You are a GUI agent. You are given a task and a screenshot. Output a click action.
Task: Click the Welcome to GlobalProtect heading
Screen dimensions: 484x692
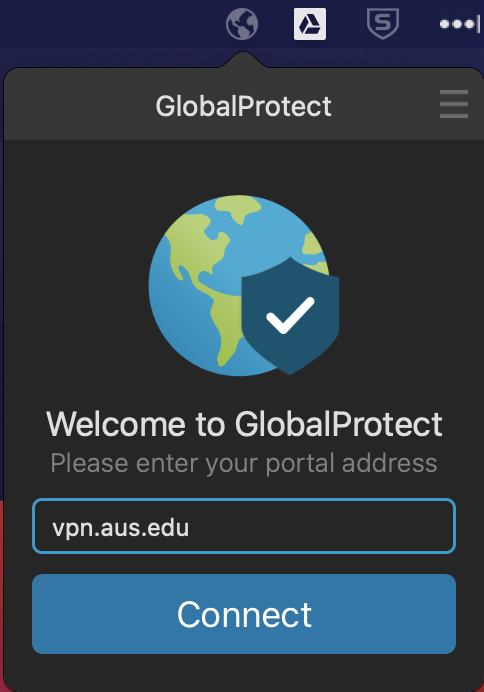tap(244, 424)
